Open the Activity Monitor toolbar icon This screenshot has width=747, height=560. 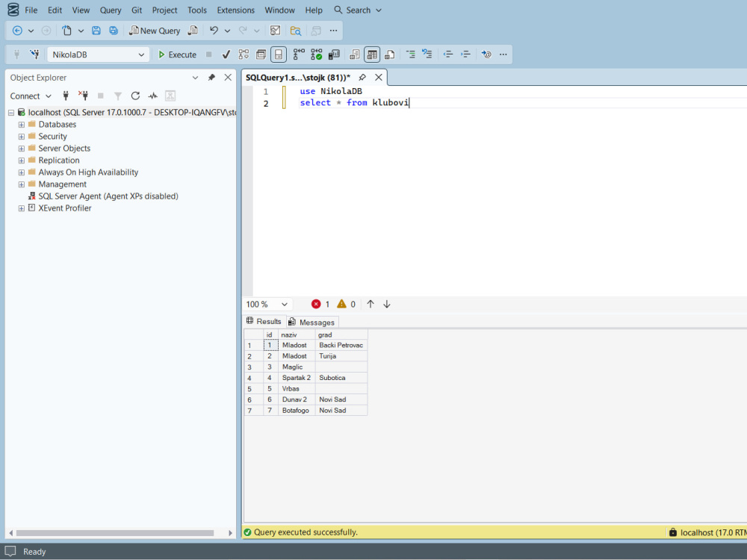(x=276, y=31)
